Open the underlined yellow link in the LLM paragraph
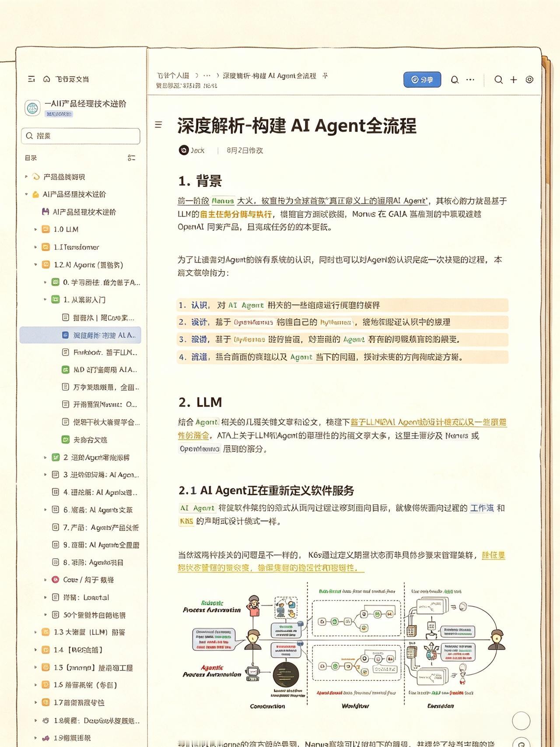Viewport: 560px width, 747px height. coord(342,429)
